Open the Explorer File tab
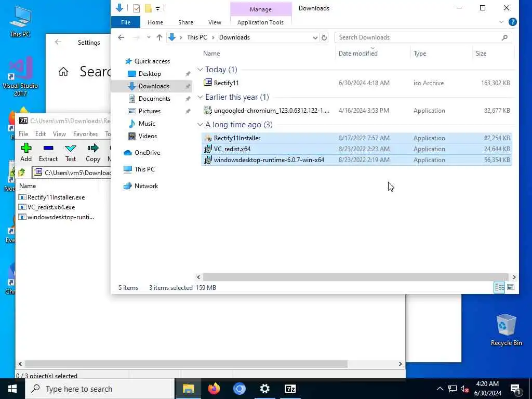The image size is (532, 399). [126, 22]
